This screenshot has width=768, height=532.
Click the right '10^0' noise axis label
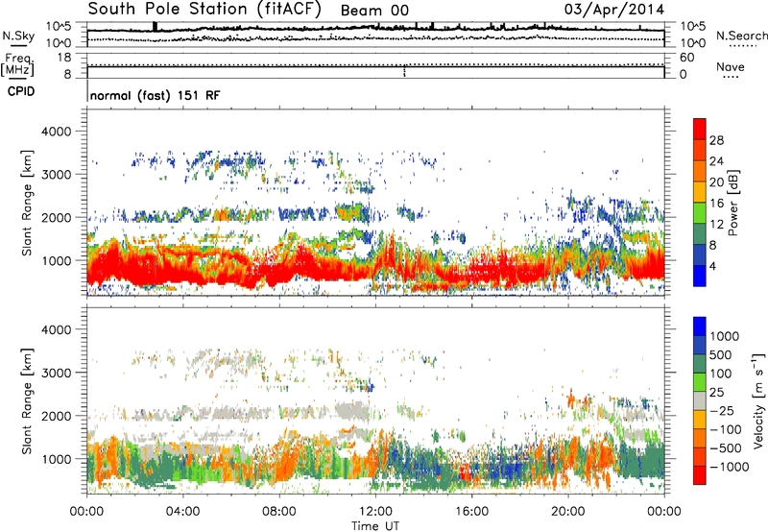click(692, 43)
